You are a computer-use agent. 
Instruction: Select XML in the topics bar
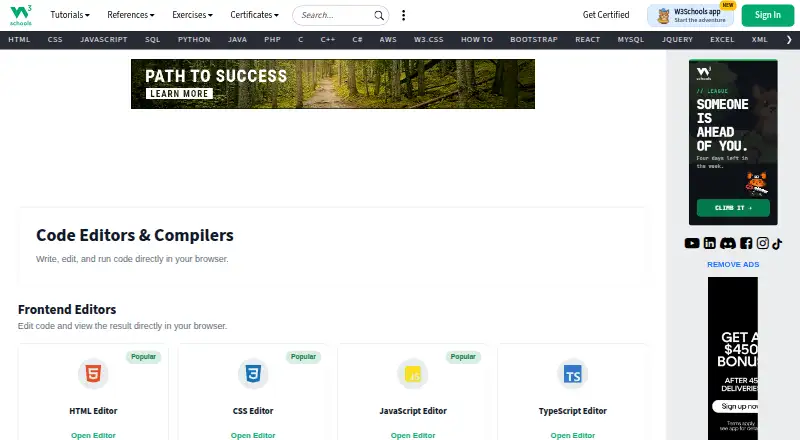[x=759, y=40]
